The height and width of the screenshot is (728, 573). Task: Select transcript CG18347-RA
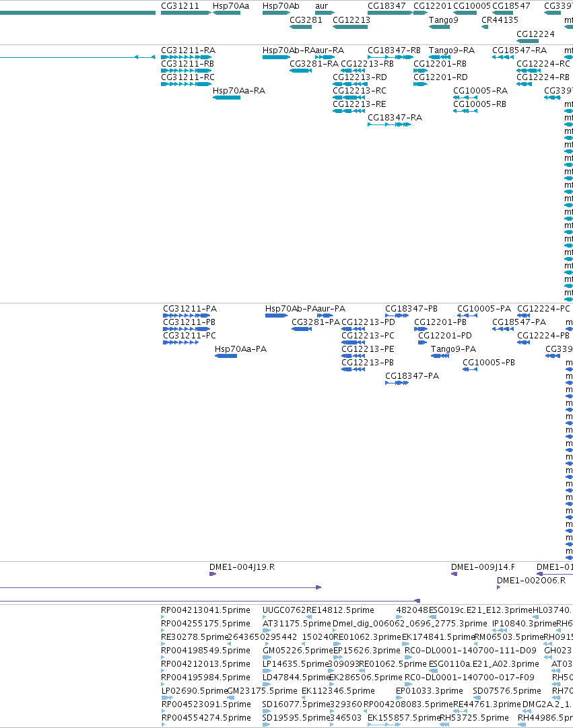[x=395, y=118]
